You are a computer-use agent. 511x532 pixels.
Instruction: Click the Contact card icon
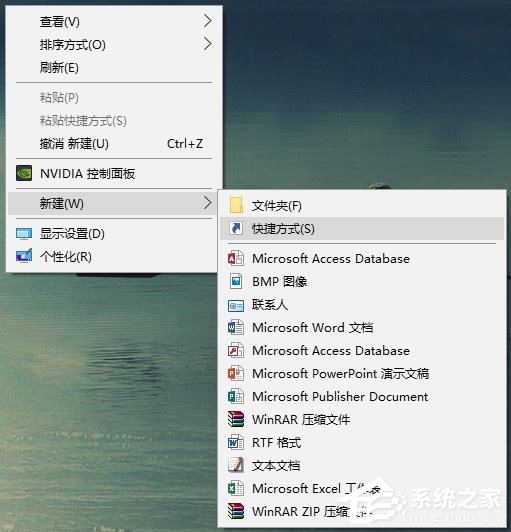pyautogui.click(x=236, y=306)
